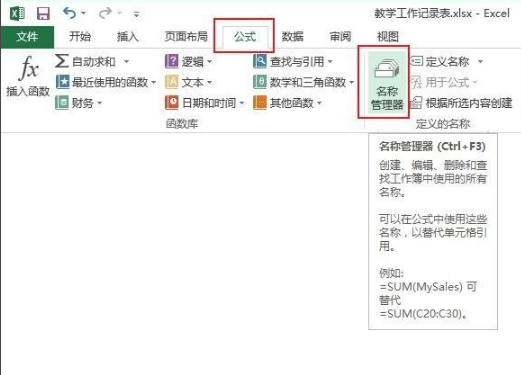Open the 名称管理器 button
The image size is (521, 375).
tap(387, 82)
